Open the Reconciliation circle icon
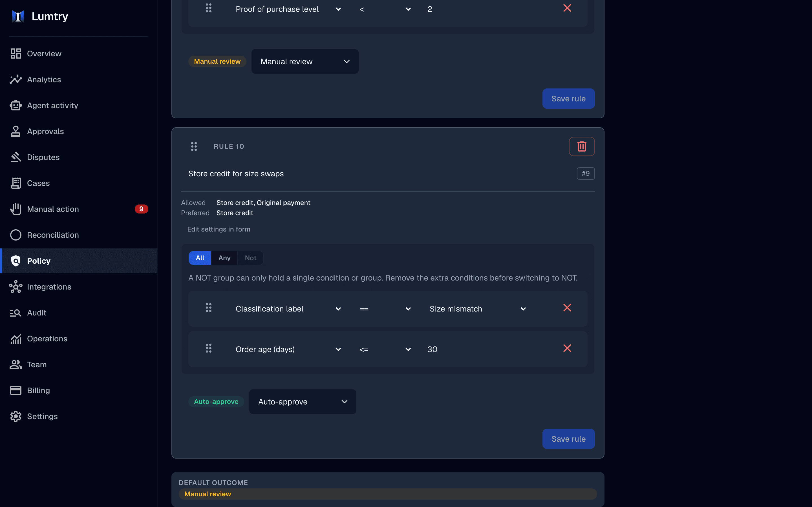Image resolution: width=812 pixels, height=507 pixels. pyautogui.click(x=16, y=235)
